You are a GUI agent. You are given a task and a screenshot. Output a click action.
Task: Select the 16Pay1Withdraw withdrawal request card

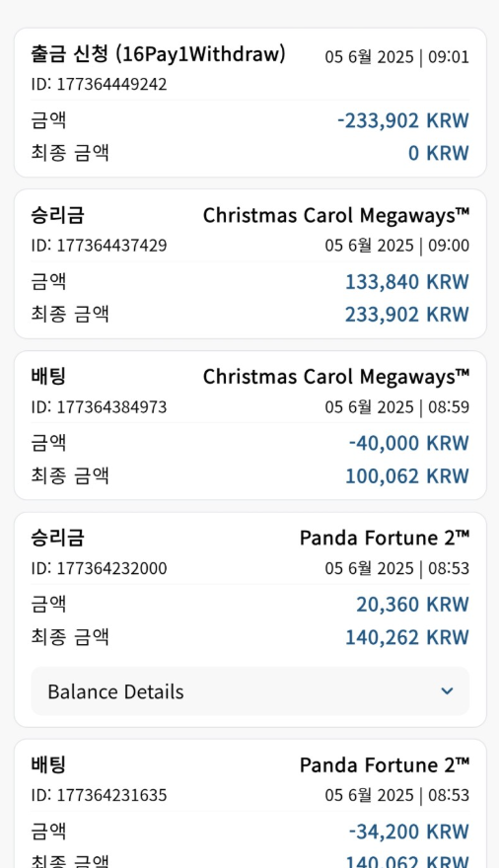(250, 103)
